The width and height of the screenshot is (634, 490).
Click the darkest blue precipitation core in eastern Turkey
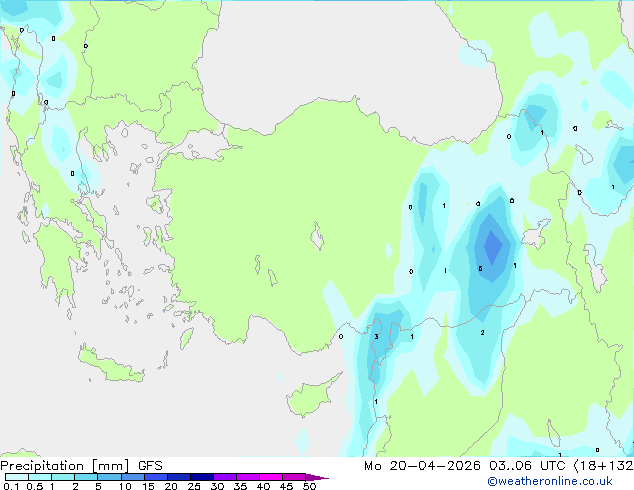pos(493,247)
